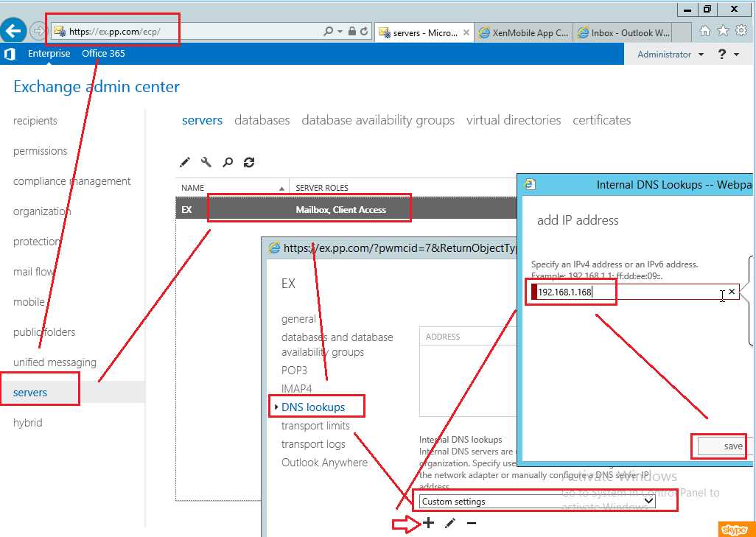
Task: Open recipients in the left navigation
Action: click(x=35, y=121)
